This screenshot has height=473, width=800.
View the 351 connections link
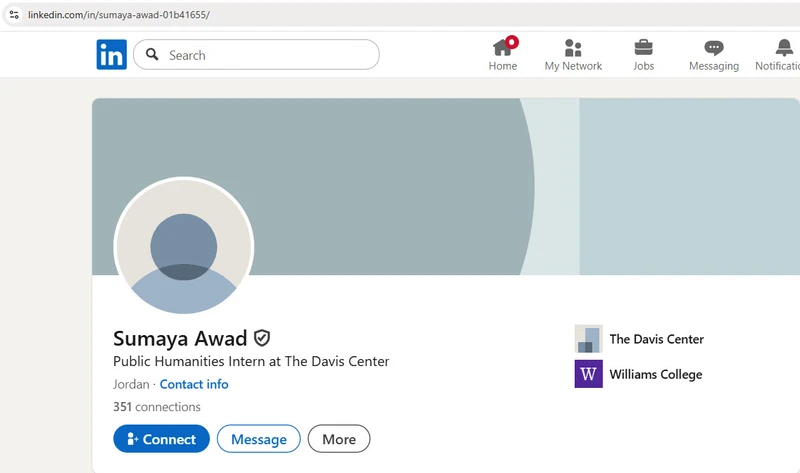point(157,407)
